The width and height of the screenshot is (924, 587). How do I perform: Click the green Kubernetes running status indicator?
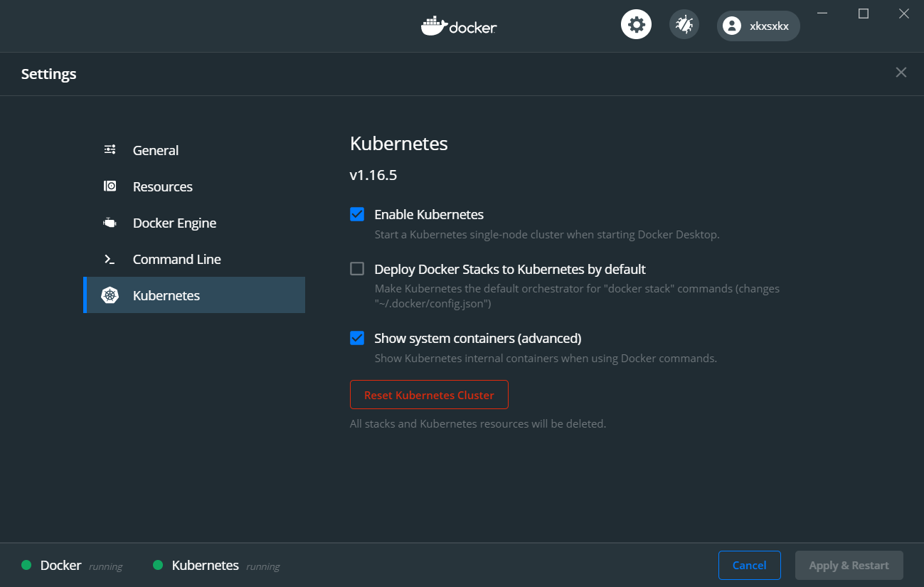[x=157, y=565]
